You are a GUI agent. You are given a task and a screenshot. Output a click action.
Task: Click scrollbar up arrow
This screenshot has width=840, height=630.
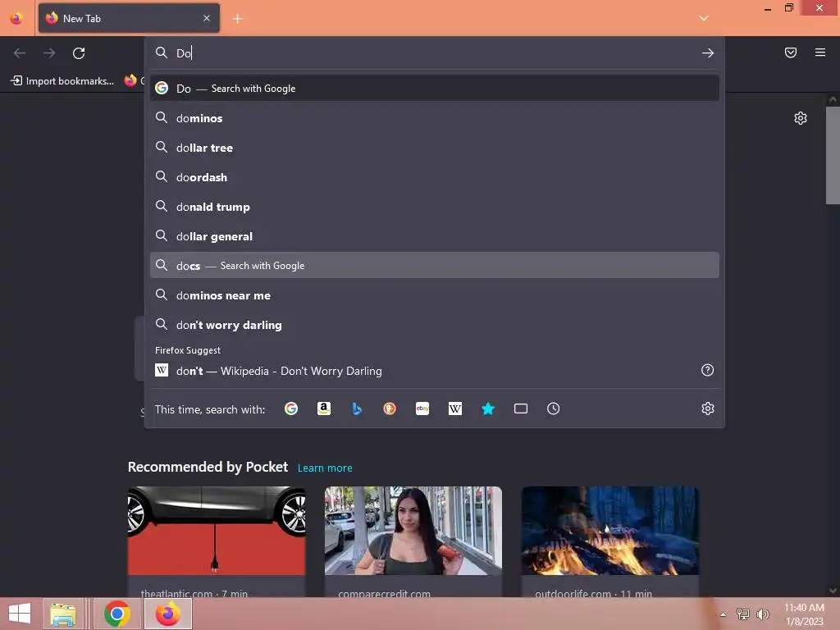click(833, 99)
